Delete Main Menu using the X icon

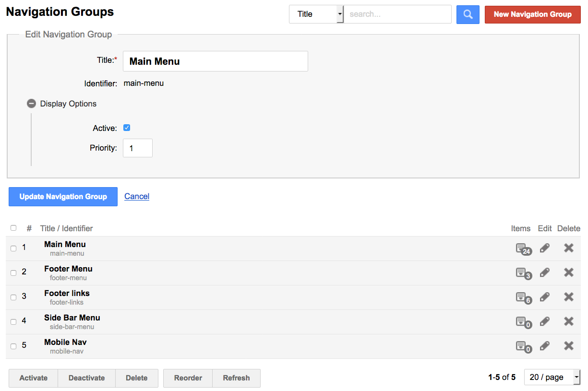click(568, 248)
